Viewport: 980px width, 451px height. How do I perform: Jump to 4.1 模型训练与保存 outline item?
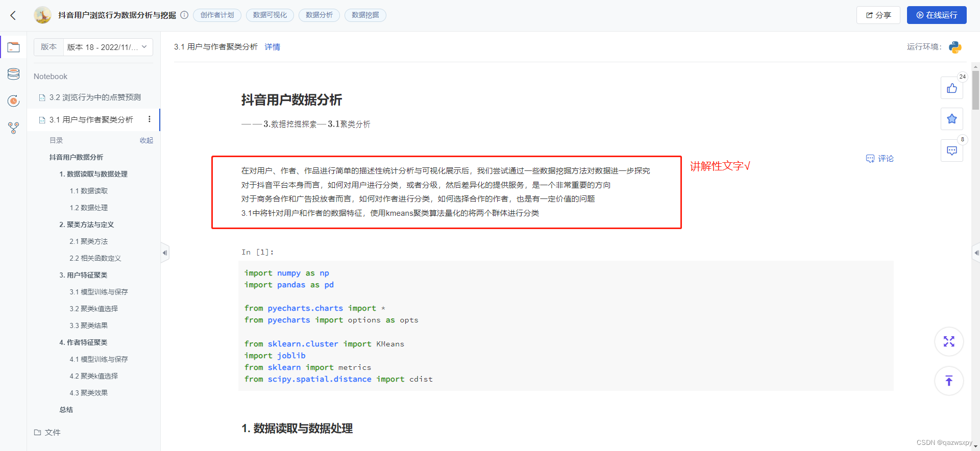(x=99, y=359)
